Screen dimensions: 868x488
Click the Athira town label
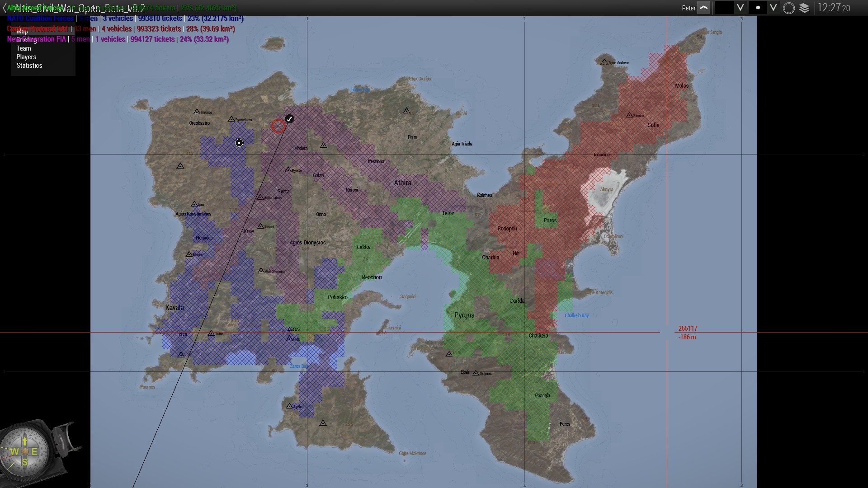pos(402,183)
